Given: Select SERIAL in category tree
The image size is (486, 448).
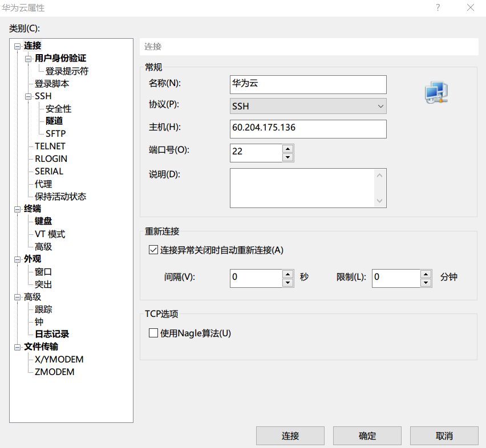Looking at the screenshot, I should click(x=49, y=171).
